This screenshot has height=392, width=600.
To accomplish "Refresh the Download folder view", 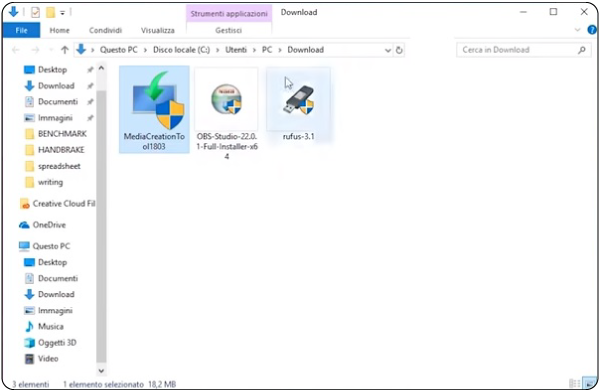I will click(399, 50).
